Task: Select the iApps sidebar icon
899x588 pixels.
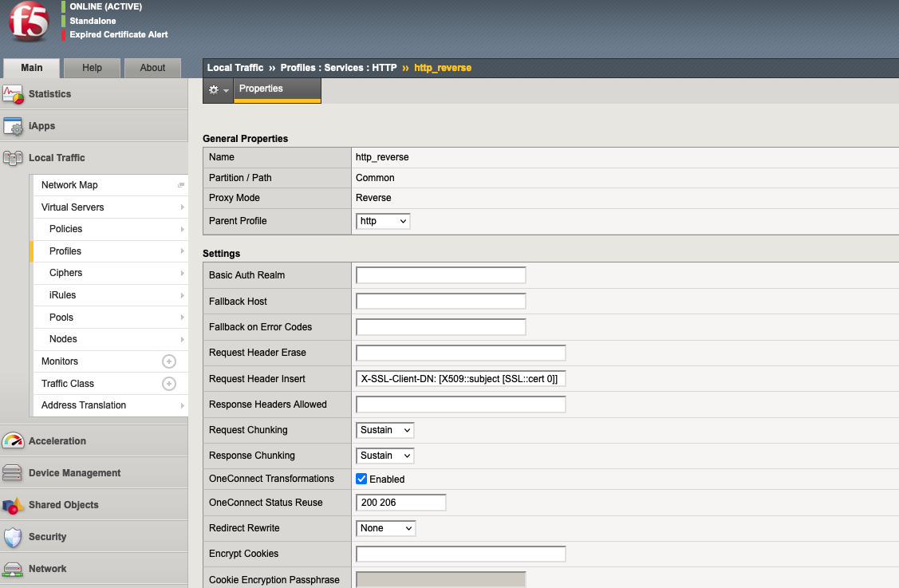Action: [x=13, y=125]
